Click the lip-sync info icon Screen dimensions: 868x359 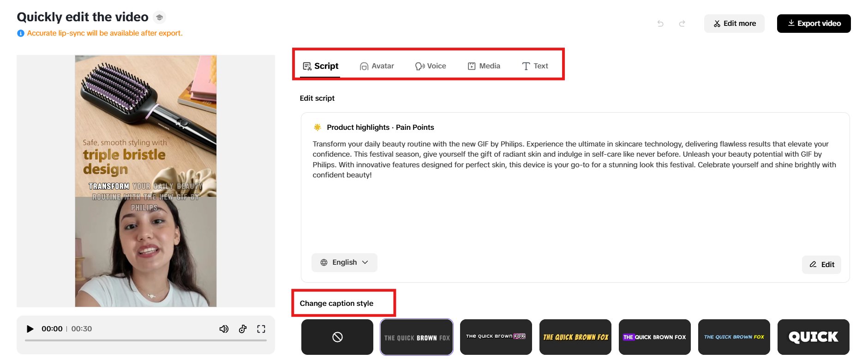click(x=21, y=33)
